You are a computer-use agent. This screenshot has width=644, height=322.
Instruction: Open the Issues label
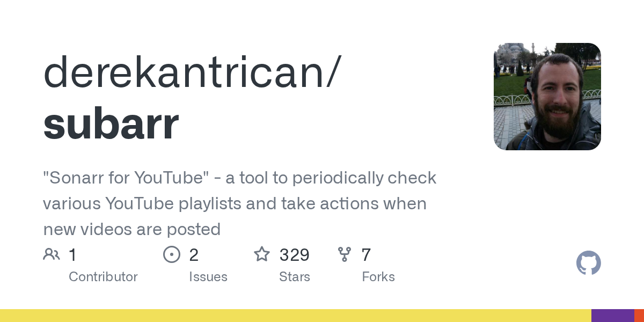208,277
